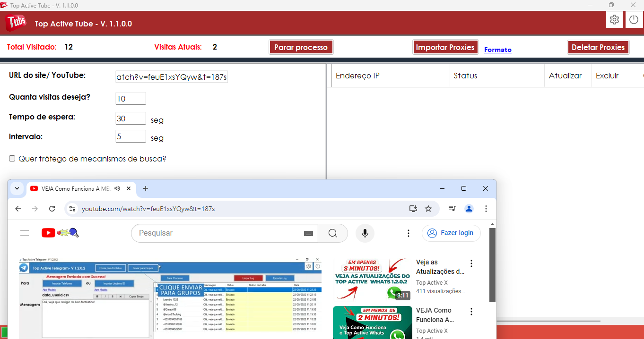Open Chrome's tab search dropdown

click(x=17, y=188)
